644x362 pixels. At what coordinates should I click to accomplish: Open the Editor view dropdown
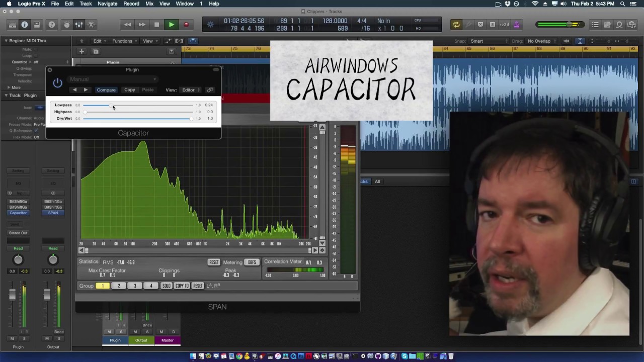(x=191, y=90)
